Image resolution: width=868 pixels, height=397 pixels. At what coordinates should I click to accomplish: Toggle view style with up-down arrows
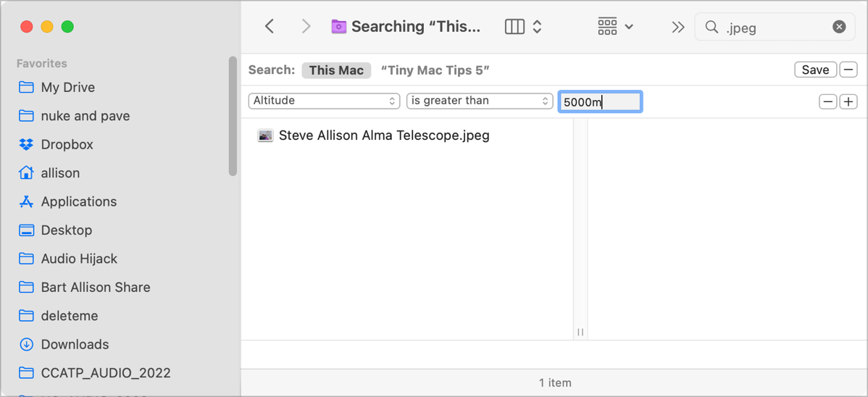(537, 27)
